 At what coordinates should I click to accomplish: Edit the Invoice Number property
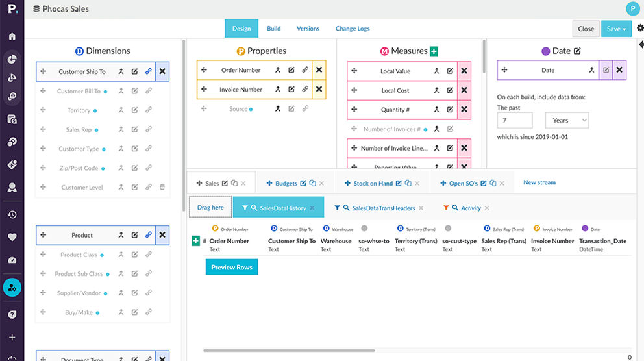click(291, 89)
